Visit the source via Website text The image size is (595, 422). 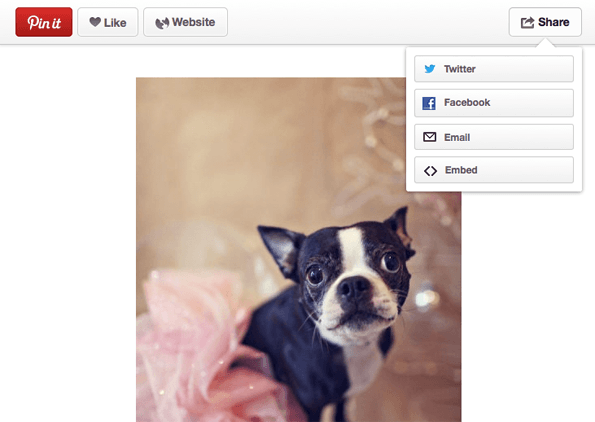tap(194, 22)
